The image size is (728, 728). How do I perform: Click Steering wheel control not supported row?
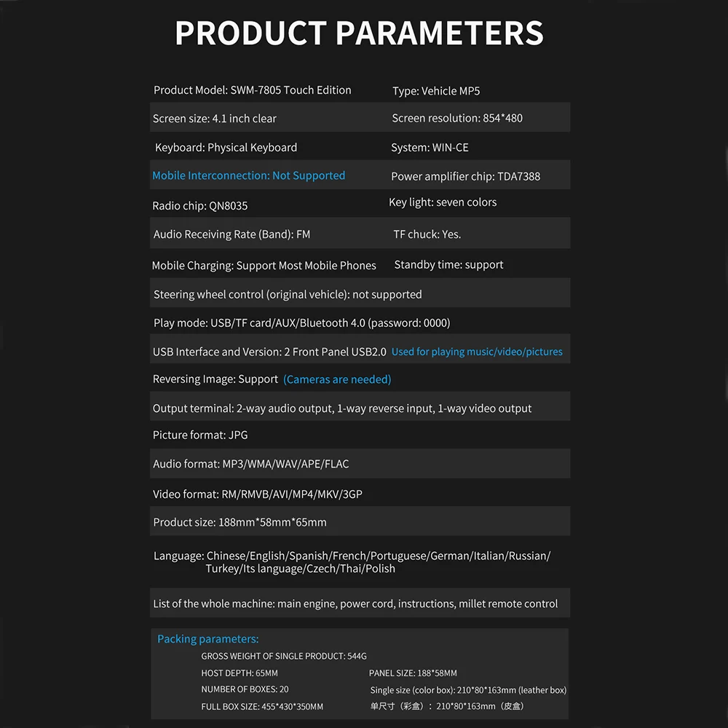(x=360, y=293)
